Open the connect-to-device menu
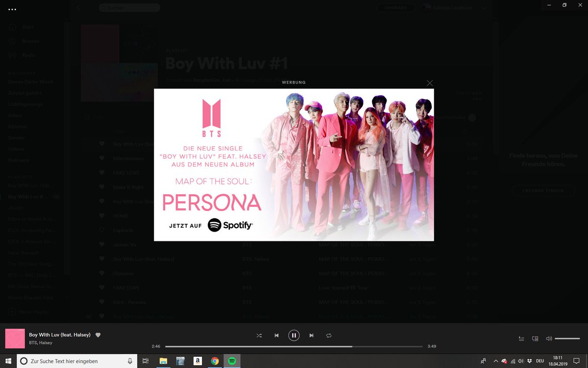Viewport: 588px width, 368px height. (536, 339)
